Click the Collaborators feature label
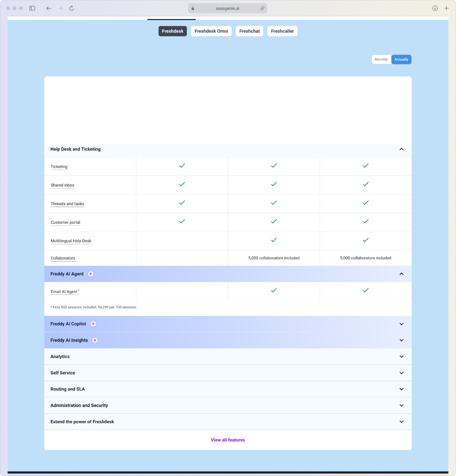 (63, 258)
